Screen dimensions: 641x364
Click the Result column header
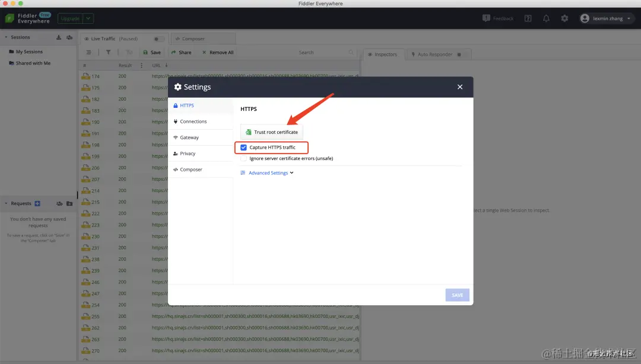tap(125, 65)
